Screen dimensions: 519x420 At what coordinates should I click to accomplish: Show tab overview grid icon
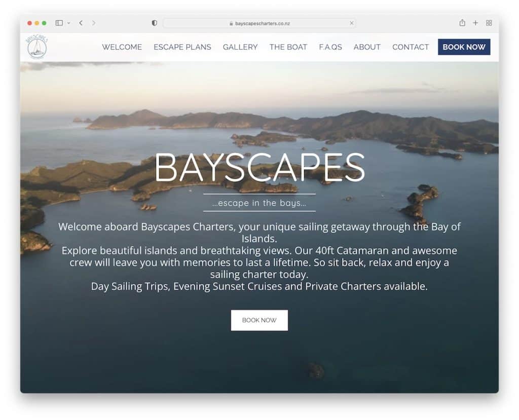[489, 23]
